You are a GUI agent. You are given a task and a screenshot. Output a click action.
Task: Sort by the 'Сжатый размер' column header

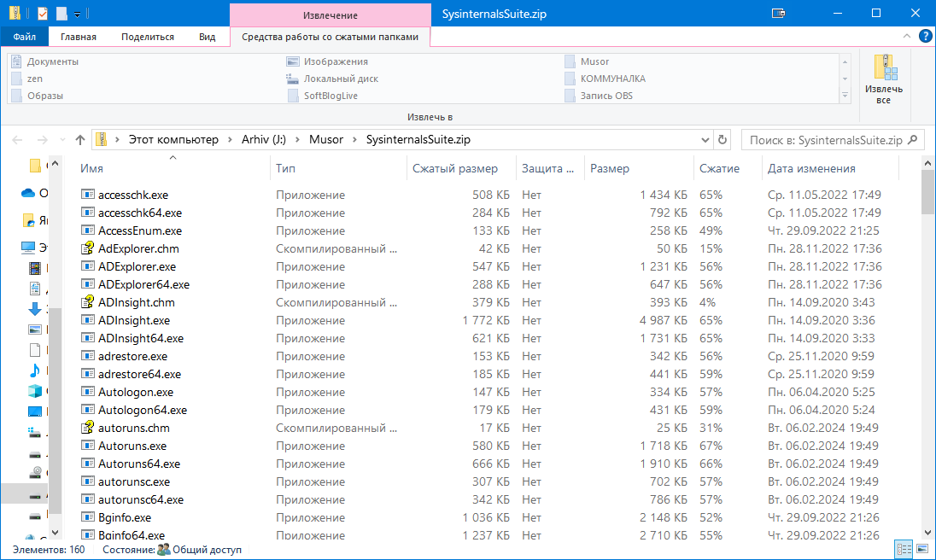point(455,168)
